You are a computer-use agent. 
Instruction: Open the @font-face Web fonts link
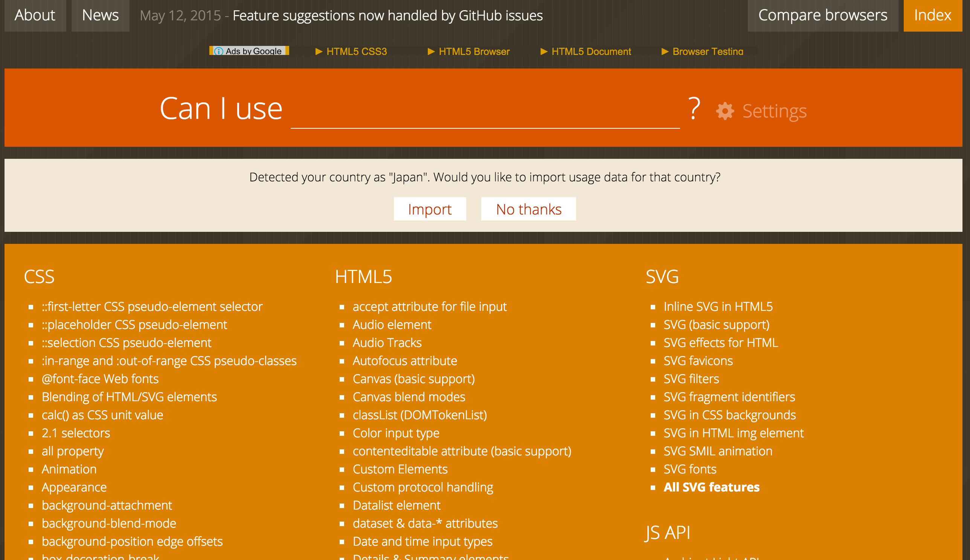coord(100,379)
